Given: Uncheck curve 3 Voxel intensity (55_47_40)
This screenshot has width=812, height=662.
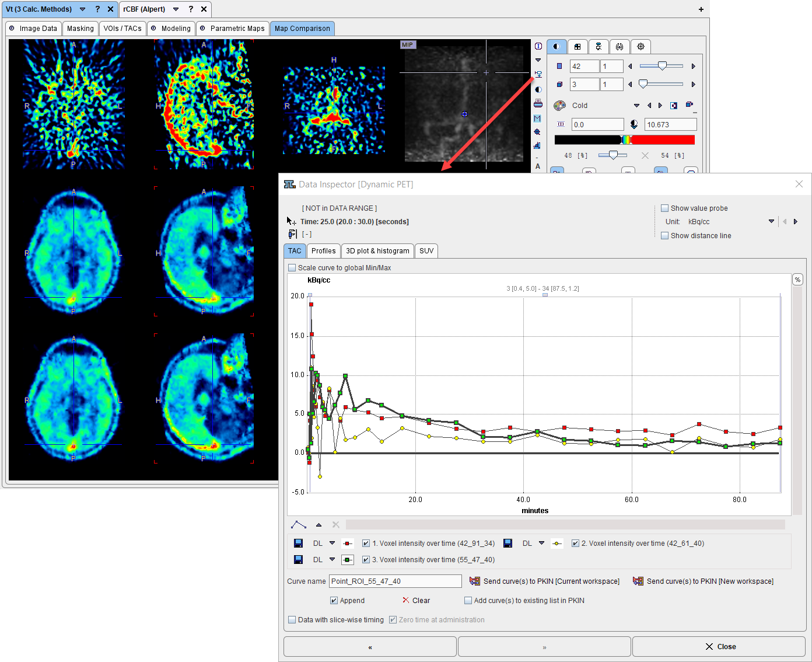Looking at the screenshot, I should (x=366, y=560).
